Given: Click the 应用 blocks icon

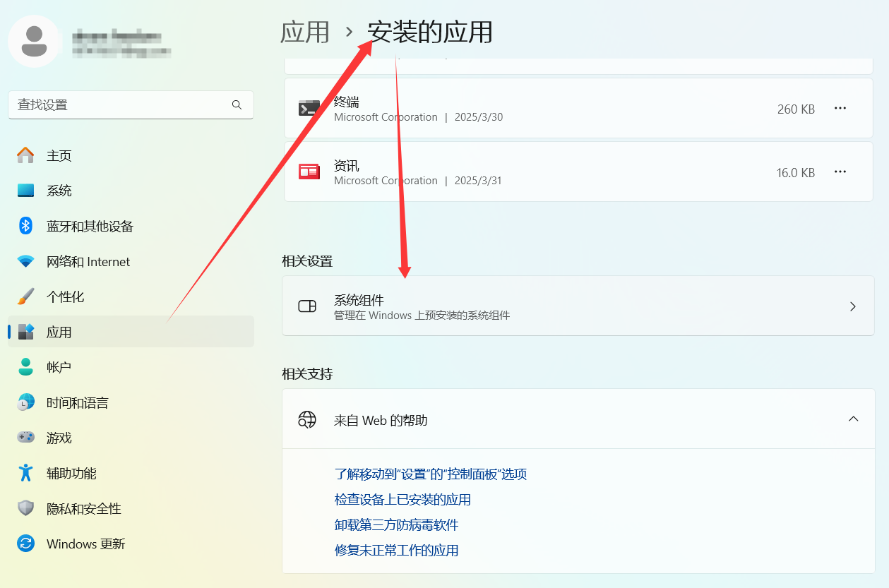Looking at the screenshot, I should coord(25,332).
